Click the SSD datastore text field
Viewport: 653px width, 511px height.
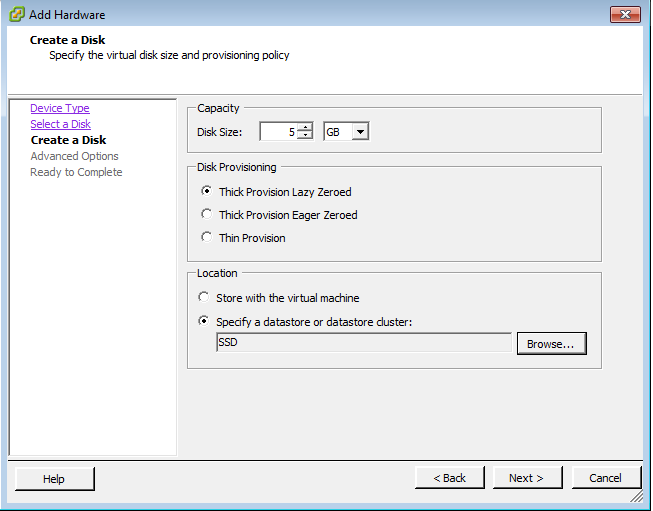click(x=364, y=342)
